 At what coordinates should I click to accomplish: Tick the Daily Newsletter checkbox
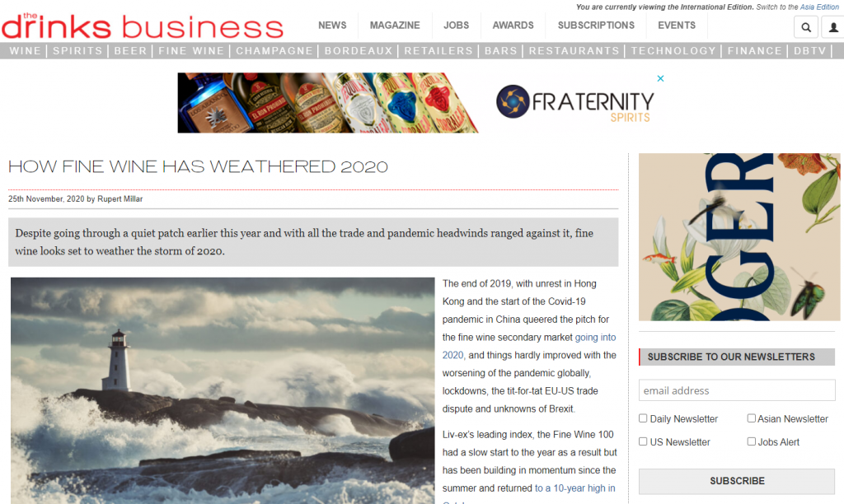click(643, 418)
